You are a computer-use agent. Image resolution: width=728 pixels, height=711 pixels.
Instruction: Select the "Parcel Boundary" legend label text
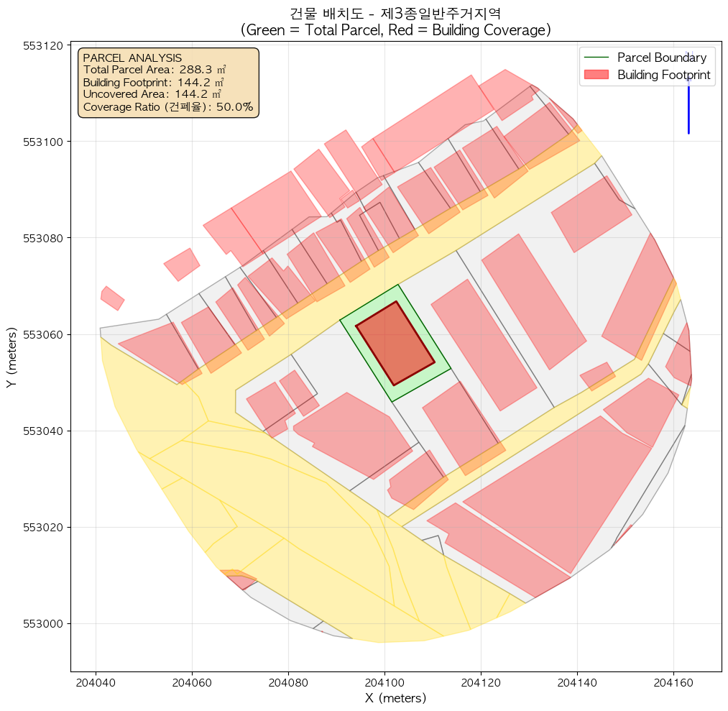click(661, 58)
